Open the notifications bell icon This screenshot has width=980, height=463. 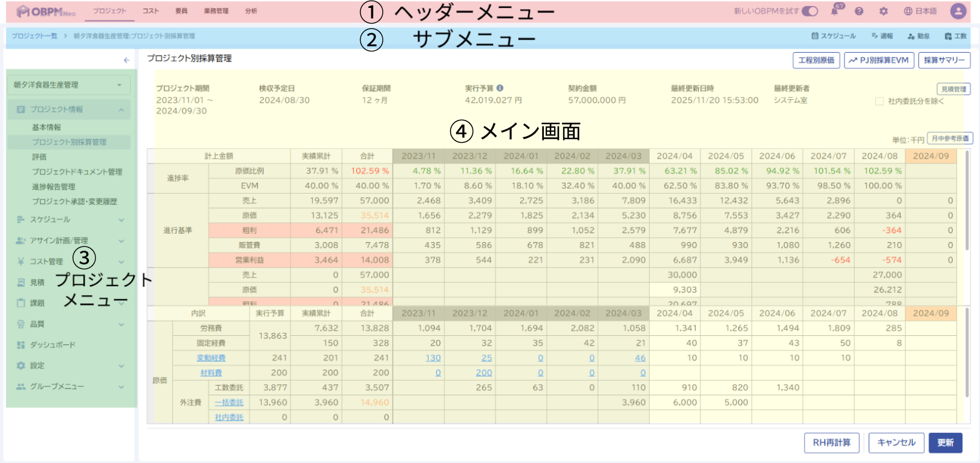point(835,11)
